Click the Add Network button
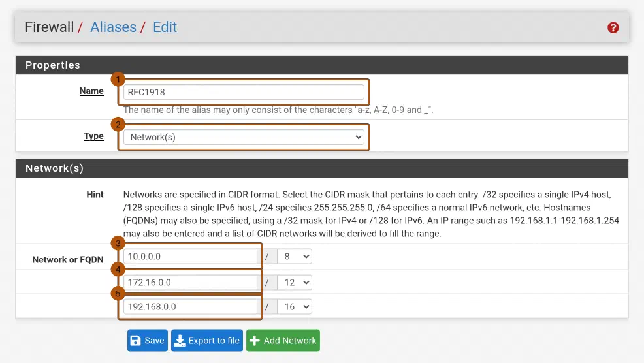 [x=283, y=340]
